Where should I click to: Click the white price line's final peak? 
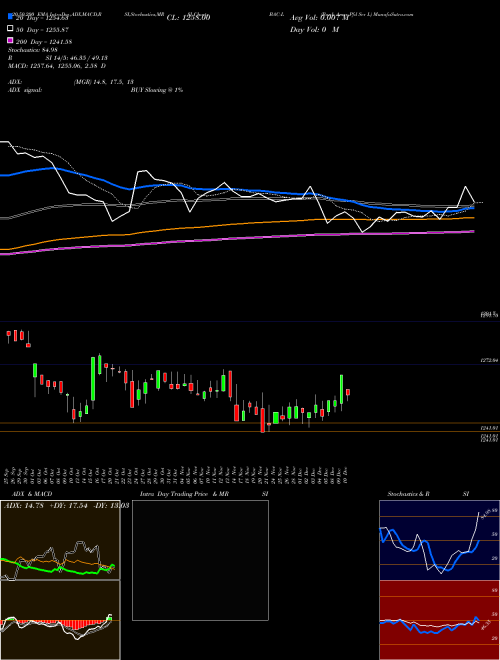(x=465, y=186)
